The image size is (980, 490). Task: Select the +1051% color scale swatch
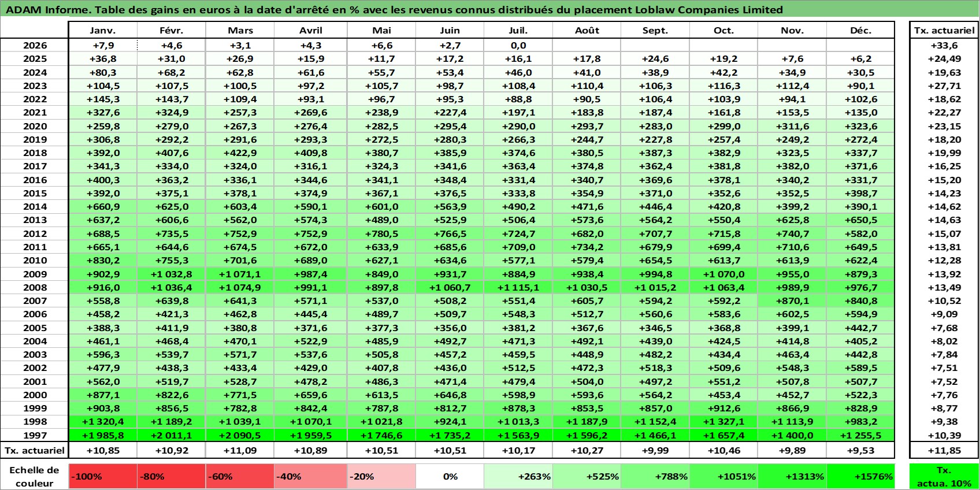coord(723,477)
